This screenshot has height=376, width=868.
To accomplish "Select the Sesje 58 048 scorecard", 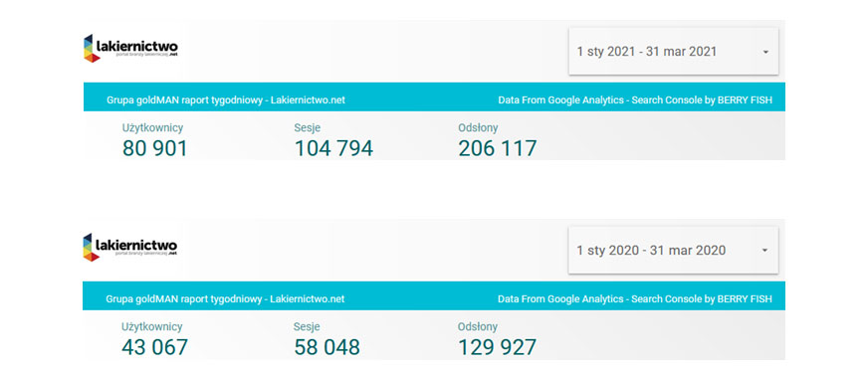I will pyautogui.click(x=326, y=339).
